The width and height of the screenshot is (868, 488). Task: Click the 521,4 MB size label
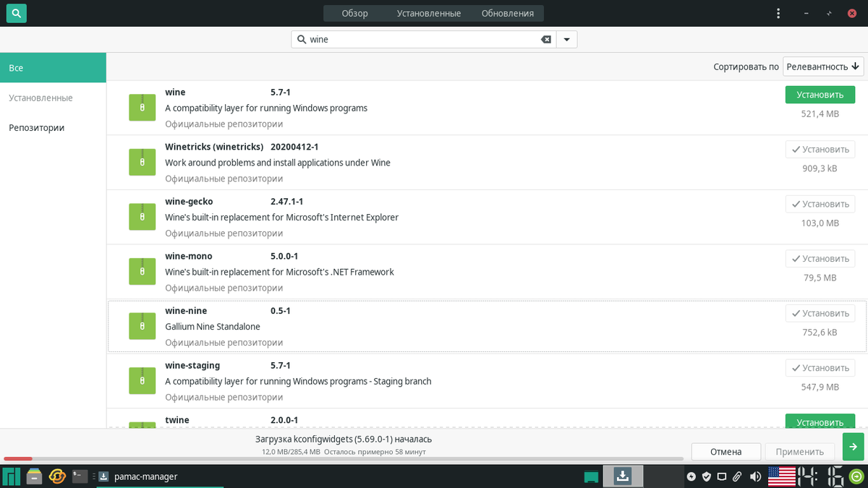[820, 114]
